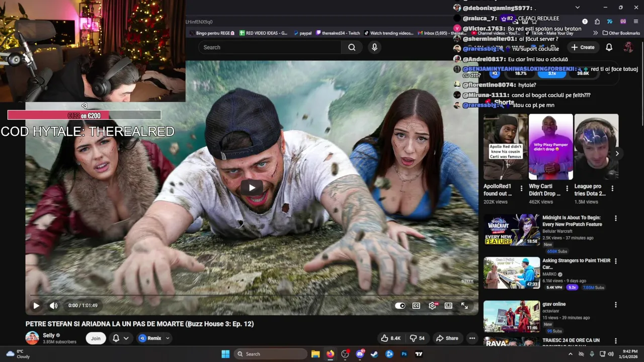Open options for the gtav online video

coord(615,304)
